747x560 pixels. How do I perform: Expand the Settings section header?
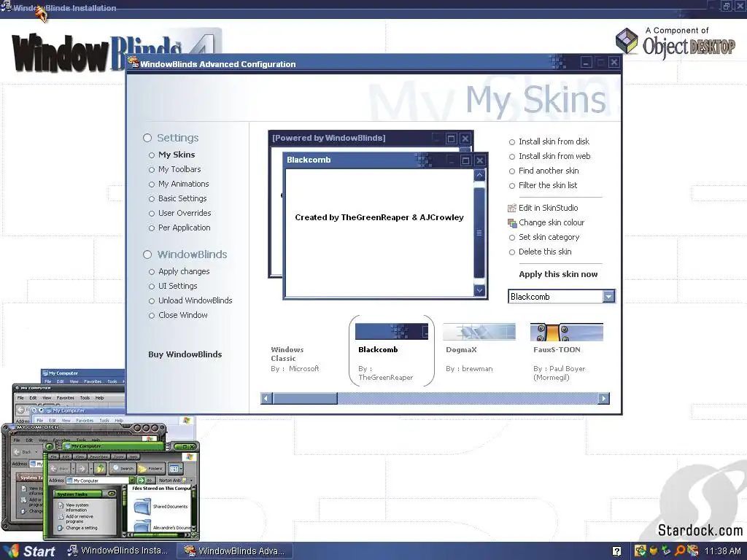[x=171, y=138]
